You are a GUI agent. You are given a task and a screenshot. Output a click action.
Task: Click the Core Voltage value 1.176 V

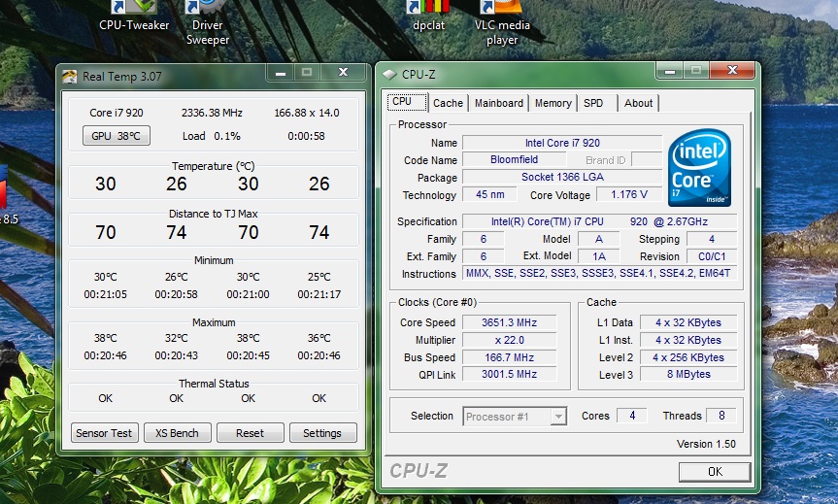629,194
